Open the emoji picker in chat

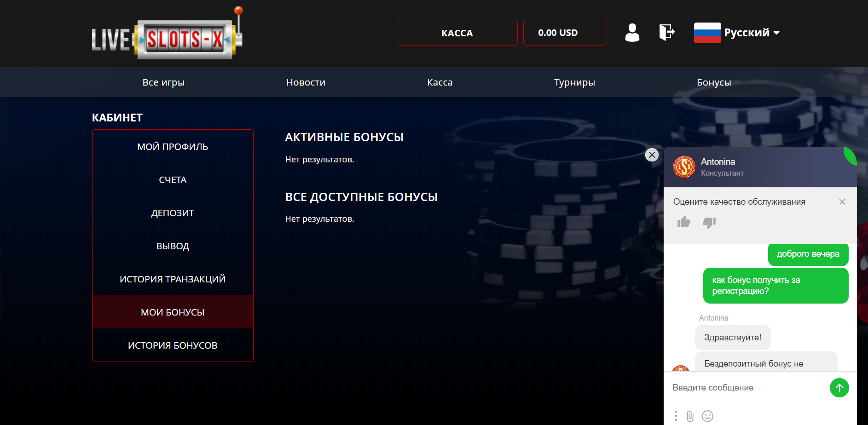point(707,416)
